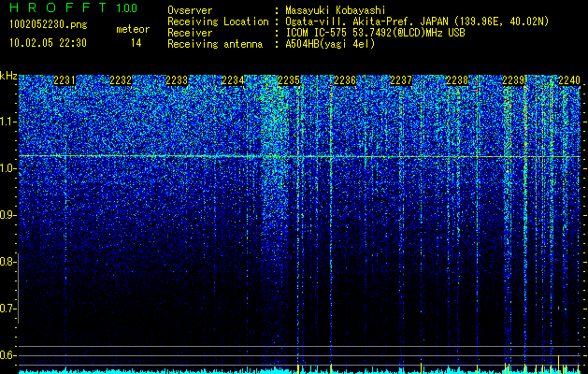Click the meteor count value 14
The width and height of the screenshot is (588, 374).
point(136,43)
